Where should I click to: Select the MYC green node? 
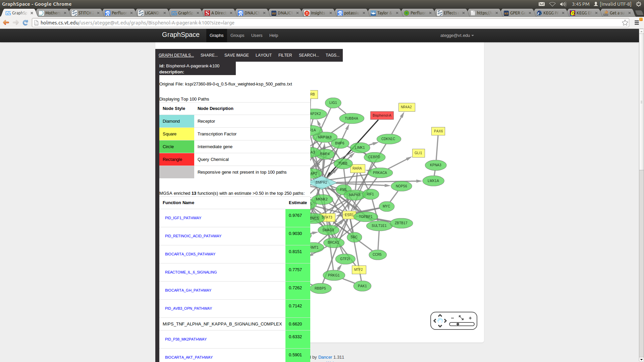(386, 206)
